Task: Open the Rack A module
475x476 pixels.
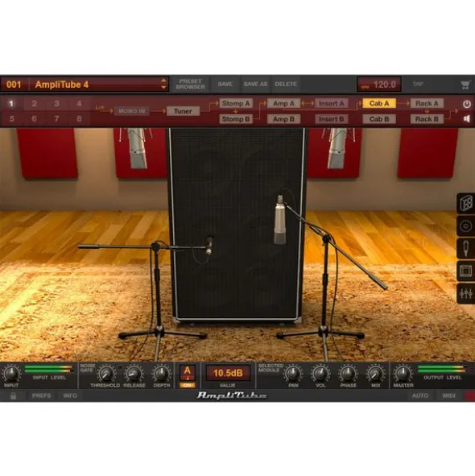Action: 427,103
